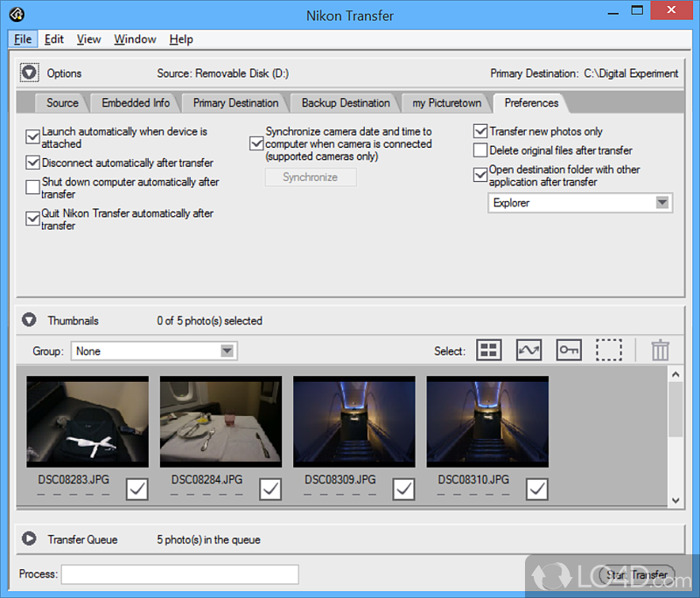Click the trash can delete icon

[660, 351]
